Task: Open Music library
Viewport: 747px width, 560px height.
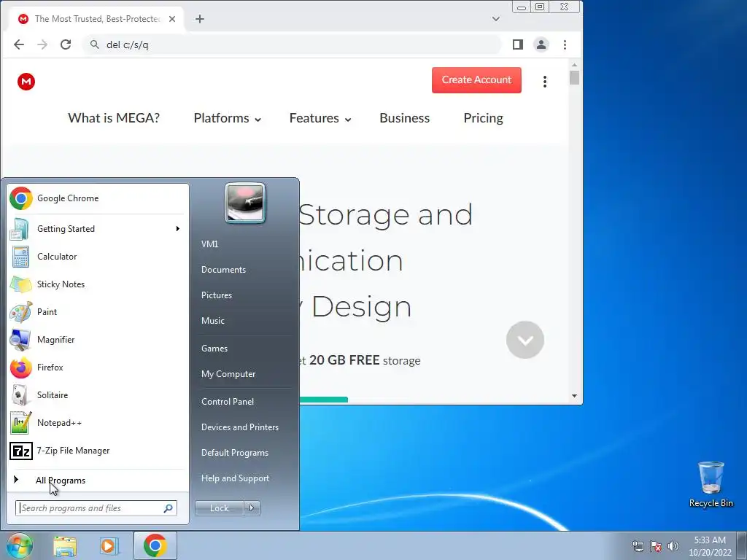Action: pos(213,321)
